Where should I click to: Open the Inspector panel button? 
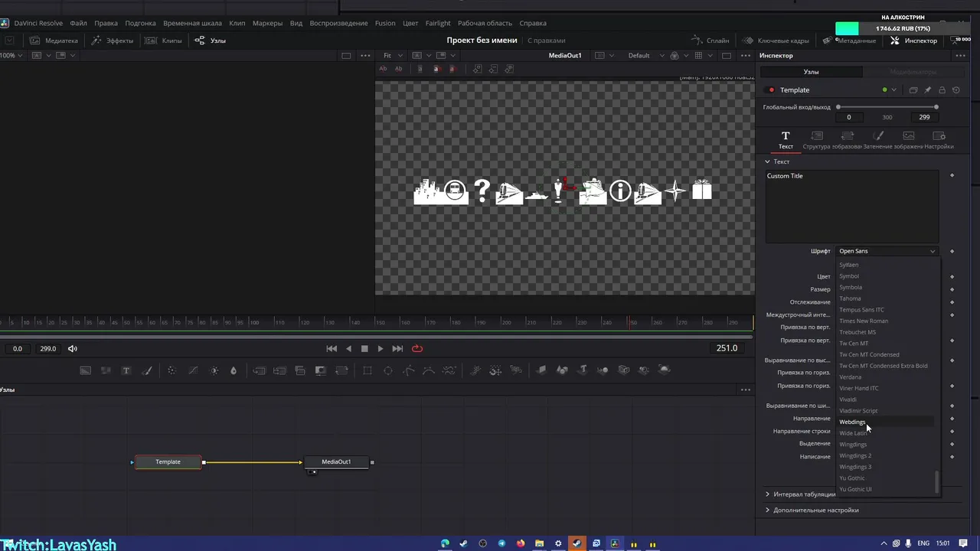point(913,41)
